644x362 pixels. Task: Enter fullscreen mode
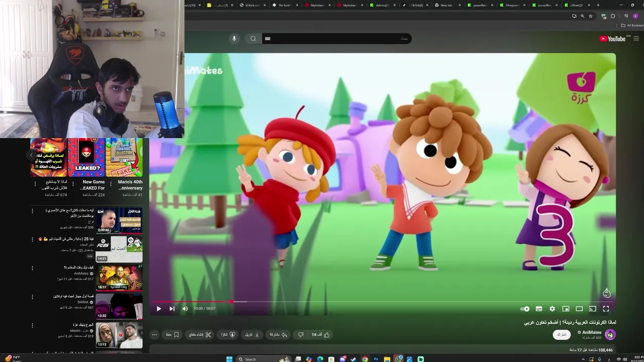pos(606,309)
